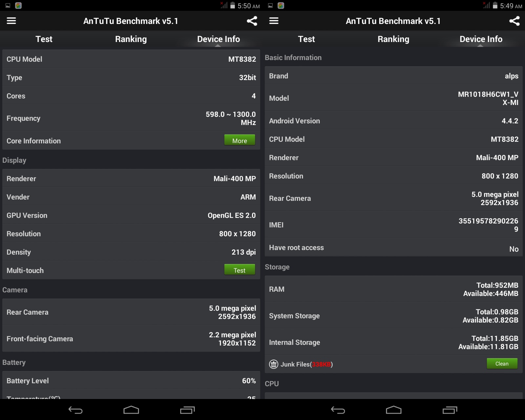Tap Resolution row in right screen
The width and height of the screenshot is (525, 420).
pyautogui.click(x=394, y=176)
